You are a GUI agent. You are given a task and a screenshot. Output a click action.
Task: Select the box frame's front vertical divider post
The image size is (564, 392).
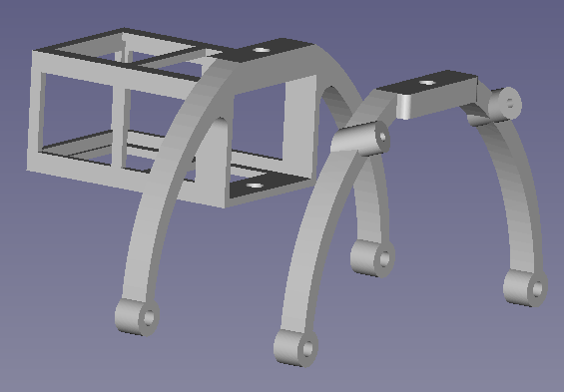121,127
